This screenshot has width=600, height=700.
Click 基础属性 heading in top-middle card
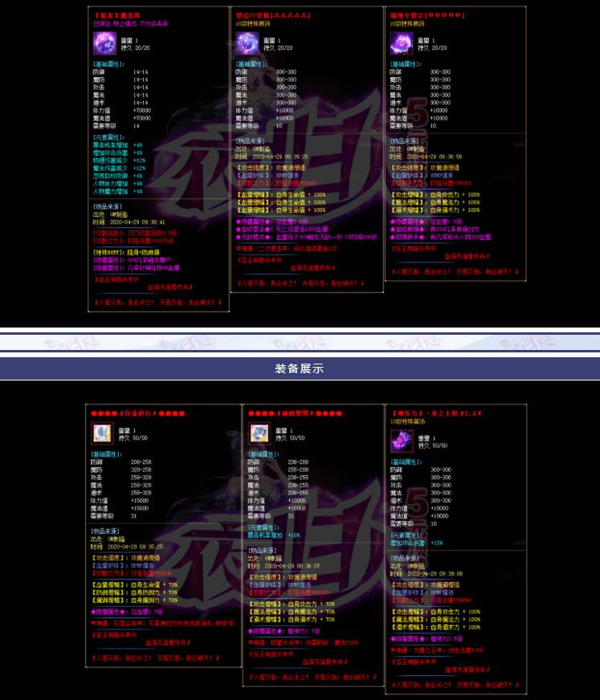coord(251,63)
